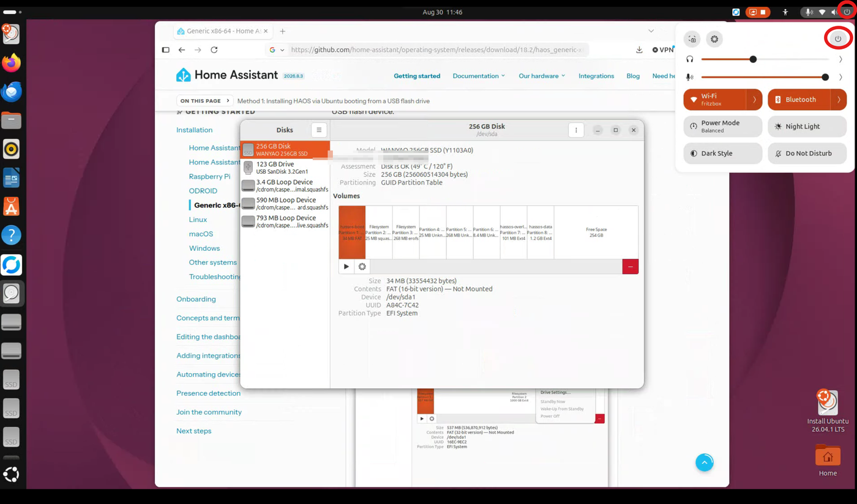857x504 pixels.
Task: Expand Wi-Fi networks submenu arrow
Action: click(755, 100)
